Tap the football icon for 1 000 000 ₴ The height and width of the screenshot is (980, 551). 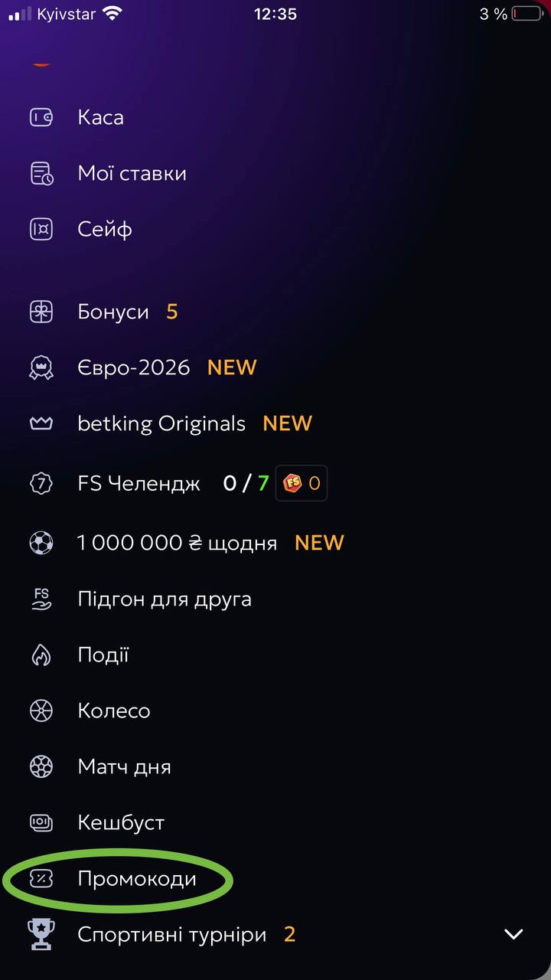[41, 543]
